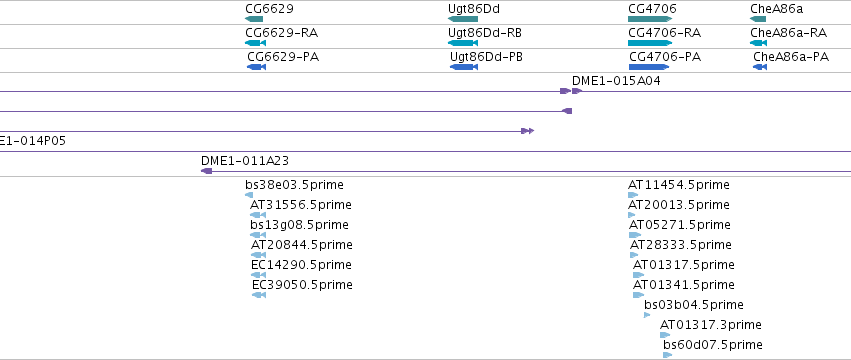This screenshot has height=360, width=851.
Task: Click the Ugt86Dd-RB transcript glyph
Action: 463,43
